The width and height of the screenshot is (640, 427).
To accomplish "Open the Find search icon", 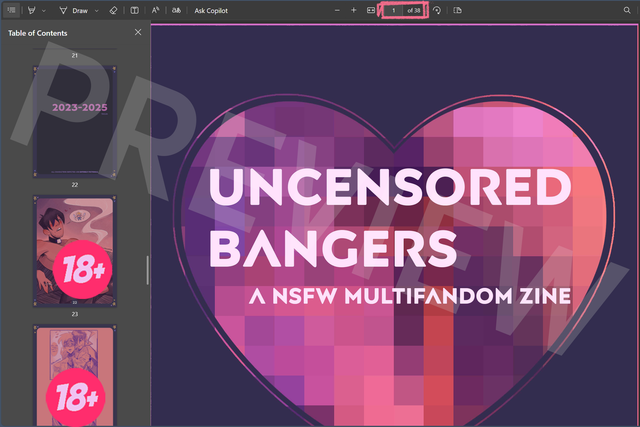I will 627,10.
